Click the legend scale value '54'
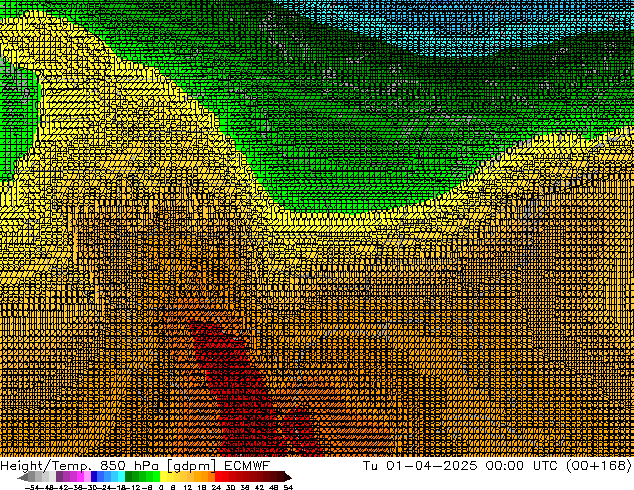The width and height of the screenshot is (634, 490). pyautogui.click(x=288, y=487)
